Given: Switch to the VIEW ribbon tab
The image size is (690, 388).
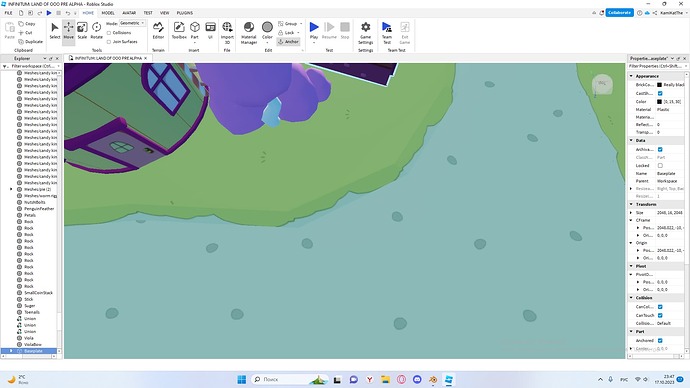Looking at the screenshot, I should tap(165, 13).
